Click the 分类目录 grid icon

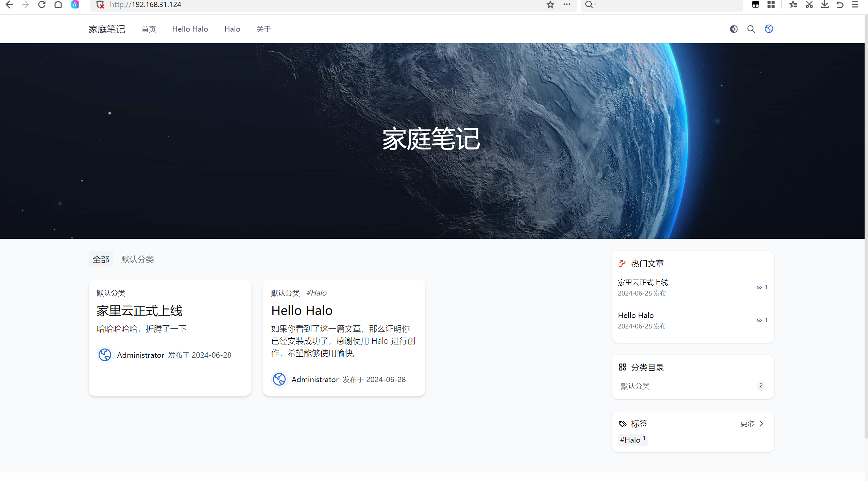tap(622, 368)
